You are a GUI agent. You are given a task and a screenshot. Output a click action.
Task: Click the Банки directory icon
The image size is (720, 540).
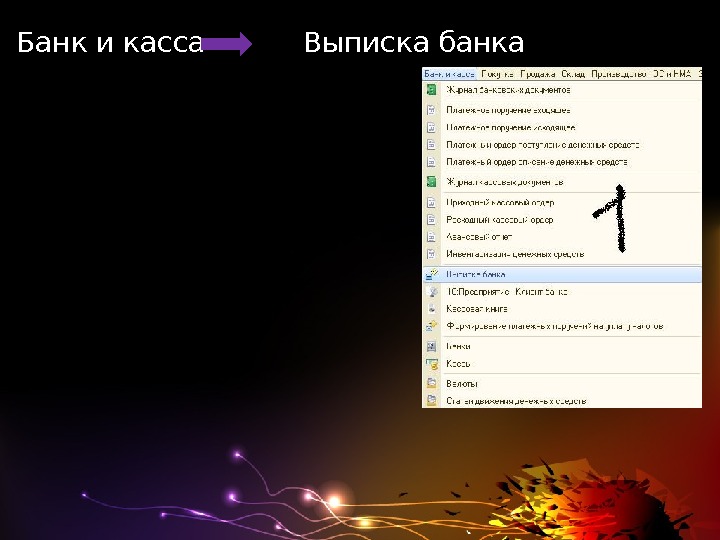(x=431, y=346)
